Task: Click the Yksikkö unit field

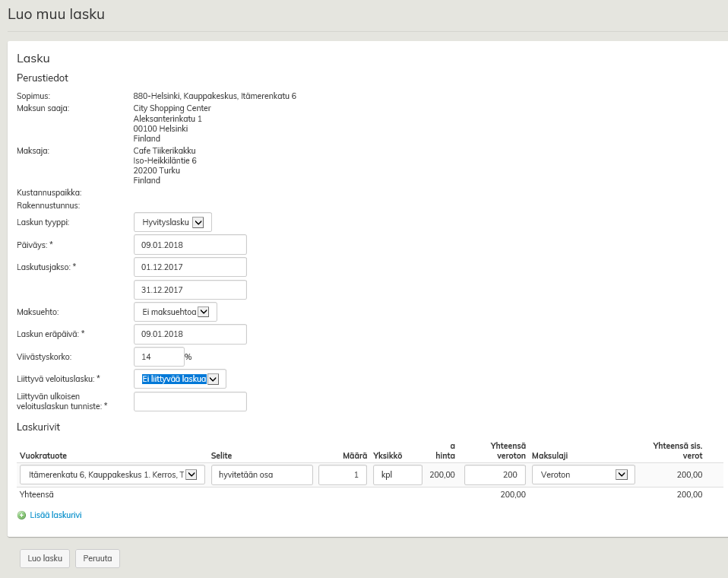Action: point(397,475)
